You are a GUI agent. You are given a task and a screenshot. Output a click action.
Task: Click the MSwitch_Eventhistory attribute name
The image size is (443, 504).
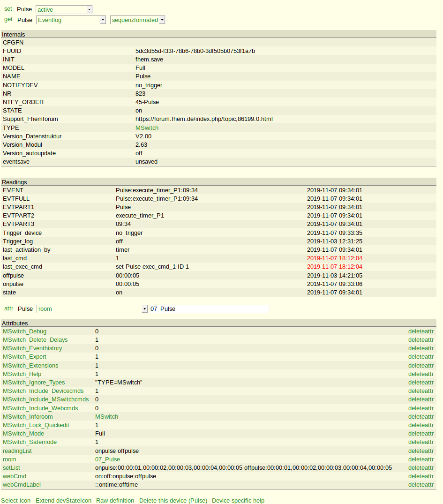(32, 348)
